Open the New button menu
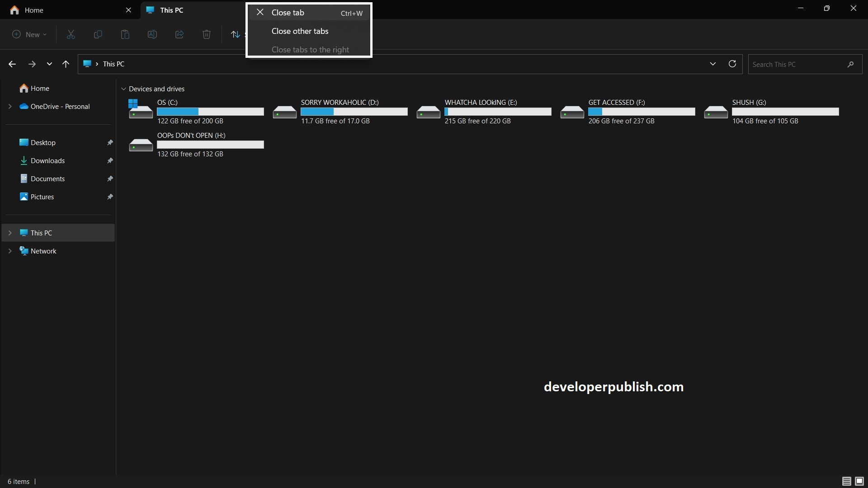 pyautogui.click(x=29, y=34)
